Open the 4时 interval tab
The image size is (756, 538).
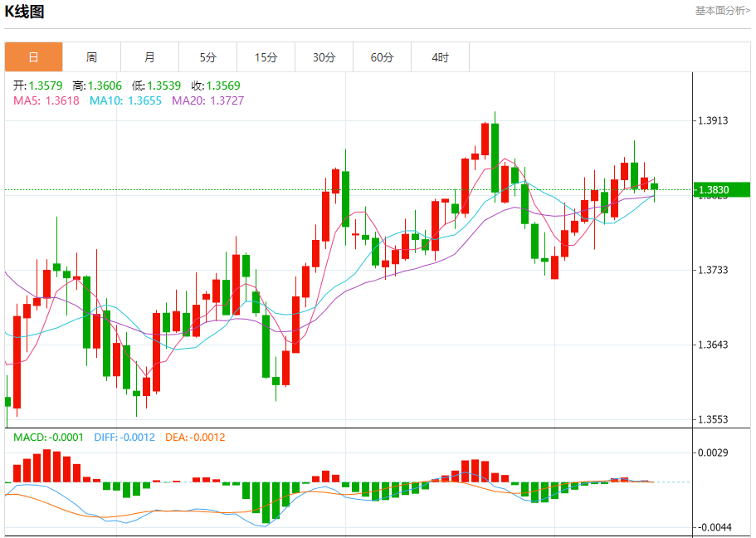440,57
